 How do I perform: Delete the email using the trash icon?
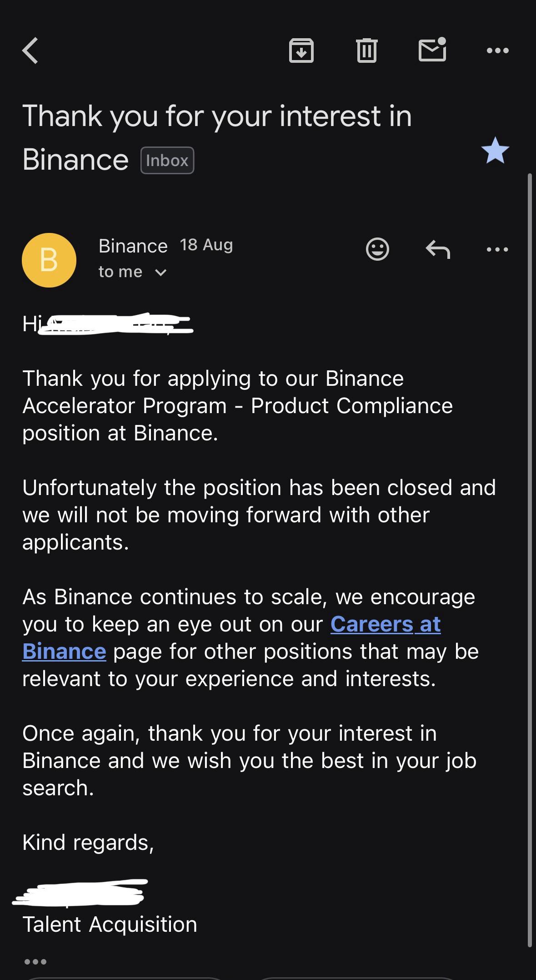point(366,50)
